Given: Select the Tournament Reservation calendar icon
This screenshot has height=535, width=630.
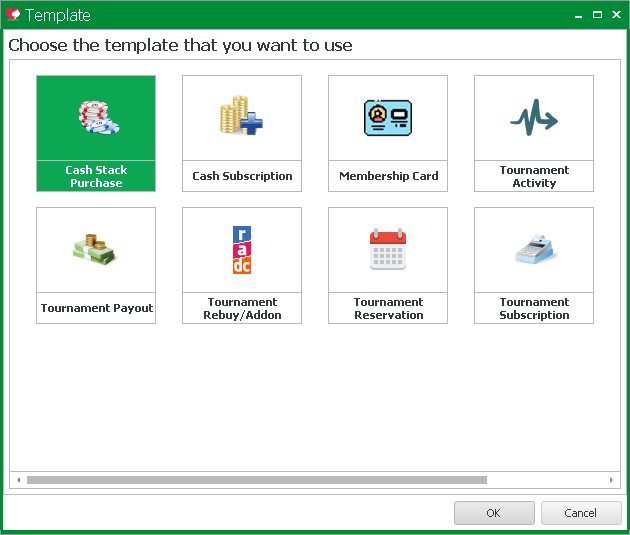Looking at the screenshot, I should coord(388,249).
